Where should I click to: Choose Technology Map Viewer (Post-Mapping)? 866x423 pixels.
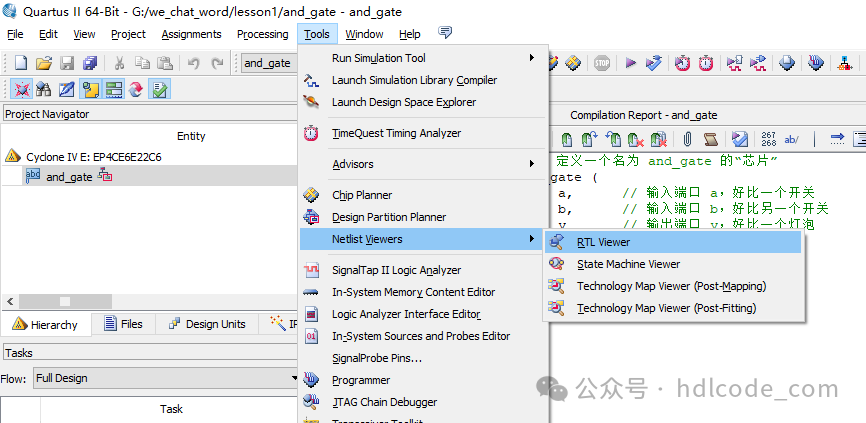[673, 286]
